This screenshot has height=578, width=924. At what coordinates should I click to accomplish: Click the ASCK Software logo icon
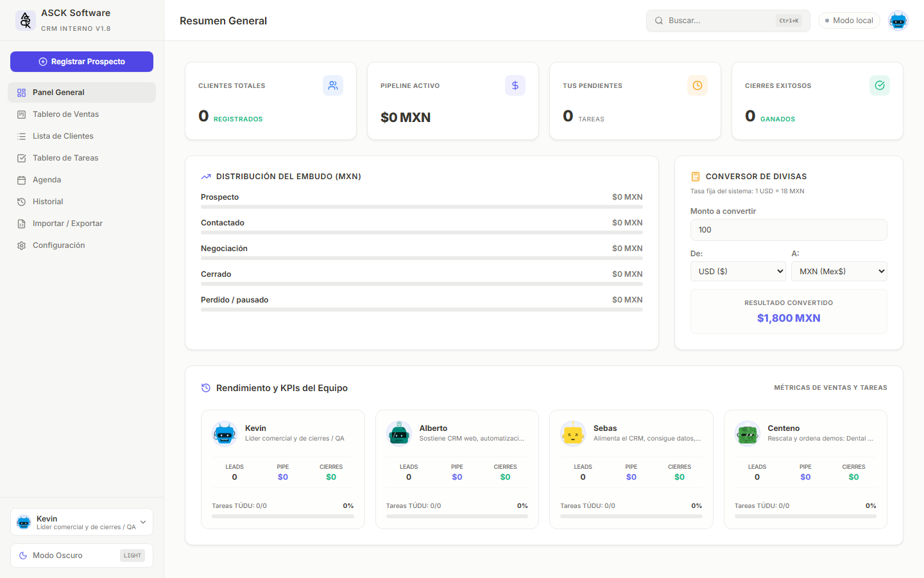(26, 21)
